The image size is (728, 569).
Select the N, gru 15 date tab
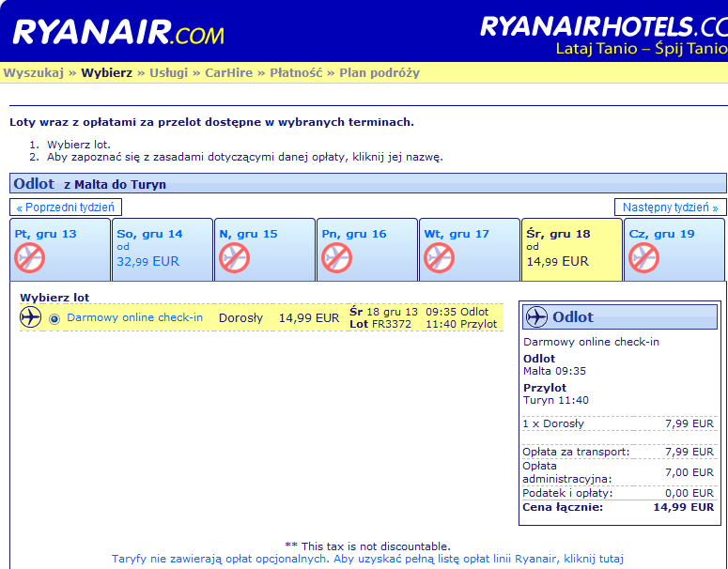[265, 250]
